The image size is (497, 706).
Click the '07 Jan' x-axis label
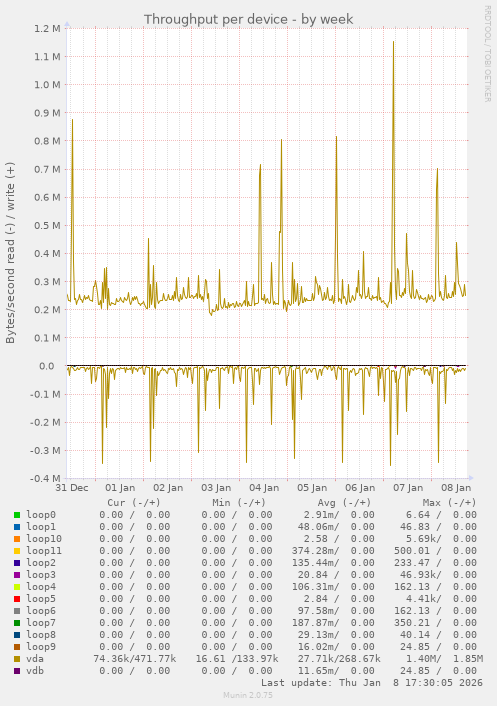click(x=408, y=488)
